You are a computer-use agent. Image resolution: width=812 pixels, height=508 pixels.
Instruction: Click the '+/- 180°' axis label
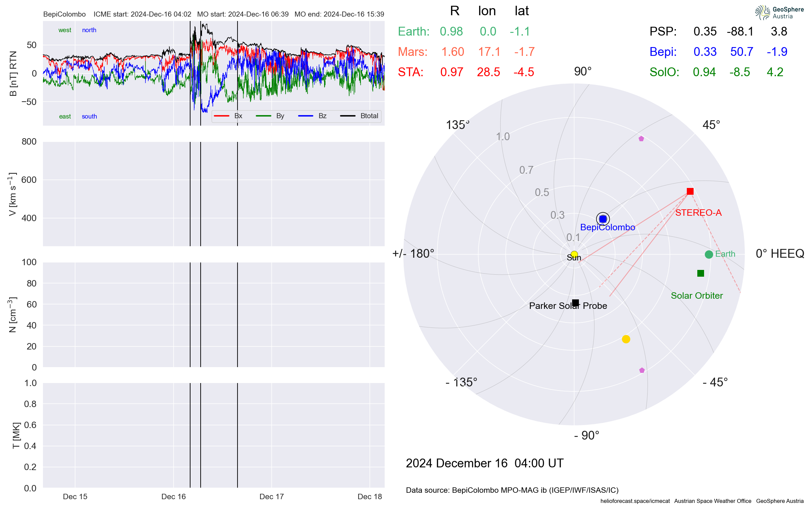coord(413,254)
